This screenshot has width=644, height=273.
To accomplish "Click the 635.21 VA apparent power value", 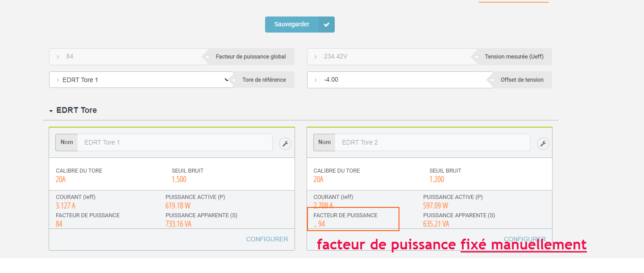I will [x=436, y=224].
